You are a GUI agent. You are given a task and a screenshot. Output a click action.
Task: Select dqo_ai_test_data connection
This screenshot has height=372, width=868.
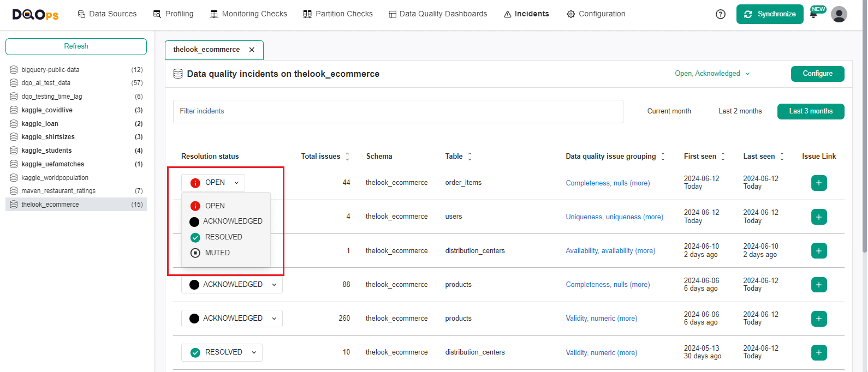pyautogui.click(x=76, y=83)
